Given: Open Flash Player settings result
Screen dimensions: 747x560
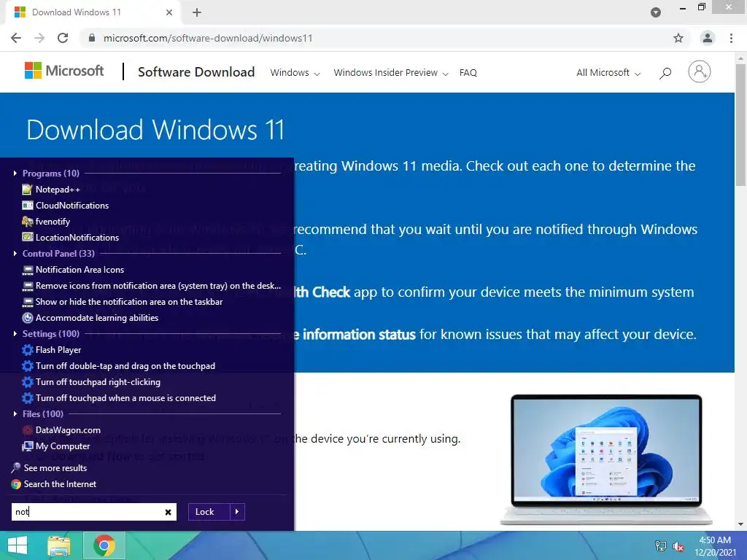Looking at the screenshot, I should (x=52, y=350).
